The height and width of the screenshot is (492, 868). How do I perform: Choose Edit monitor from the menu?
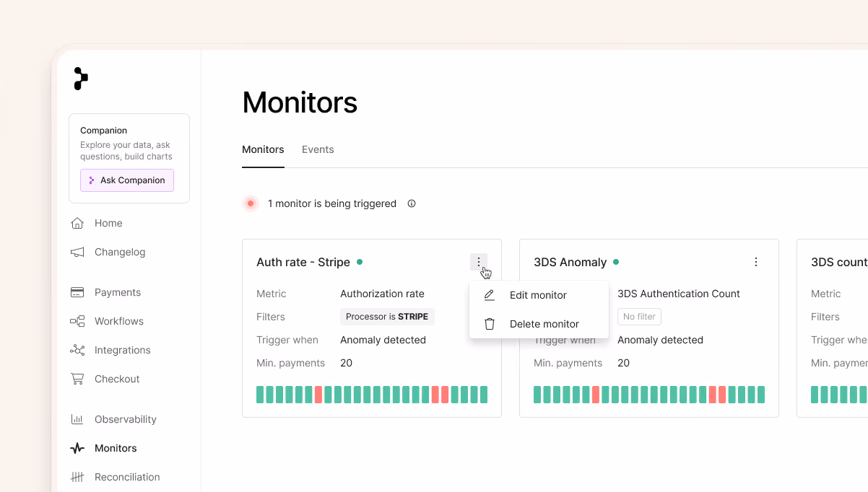click(539, 295)
